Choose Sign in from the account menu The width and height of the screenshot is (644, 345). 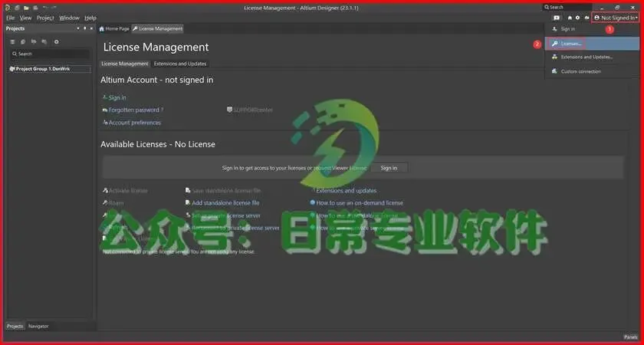tap(592, 29)
